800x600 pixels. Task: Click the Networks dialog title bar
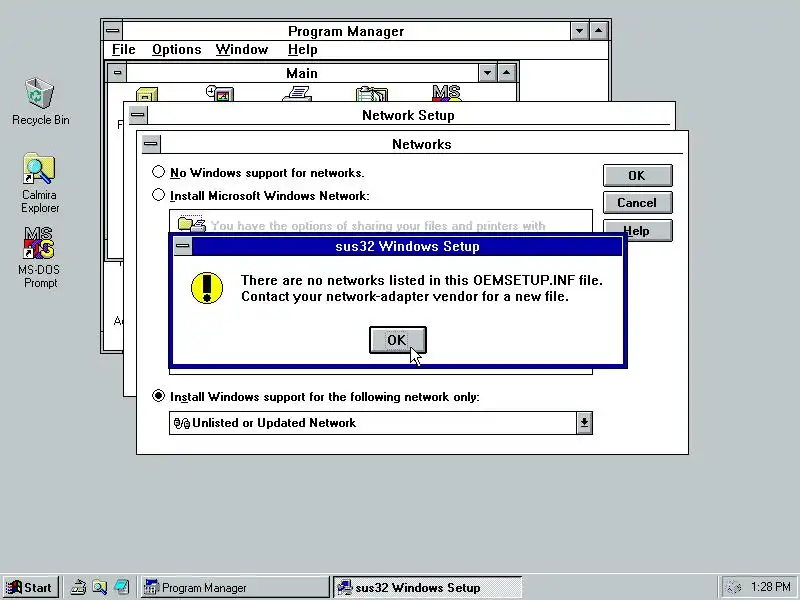coord(421,144)
